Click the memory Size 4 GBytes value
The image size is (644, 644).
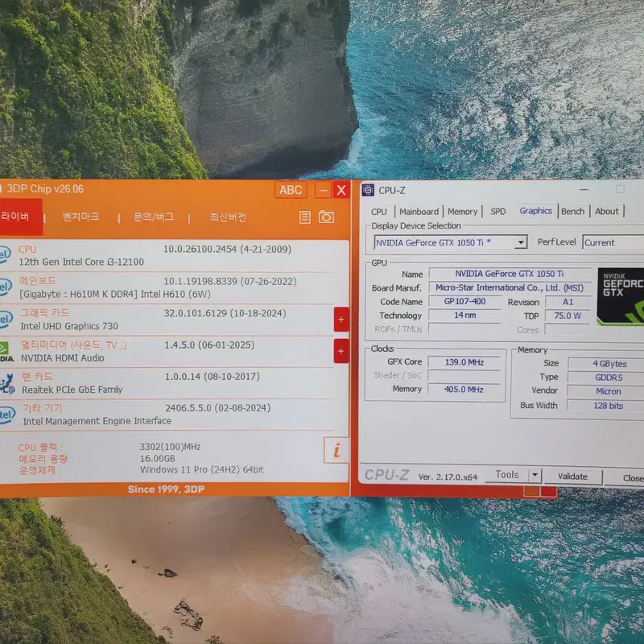[606, 364]
